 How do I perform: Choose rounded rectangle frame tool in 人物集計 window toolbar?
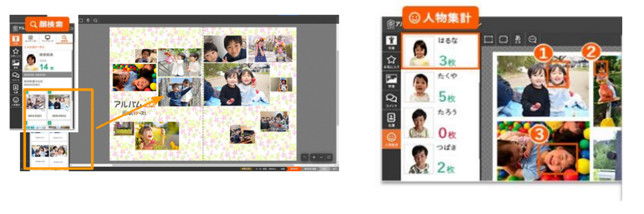click(x=503, y=39)
